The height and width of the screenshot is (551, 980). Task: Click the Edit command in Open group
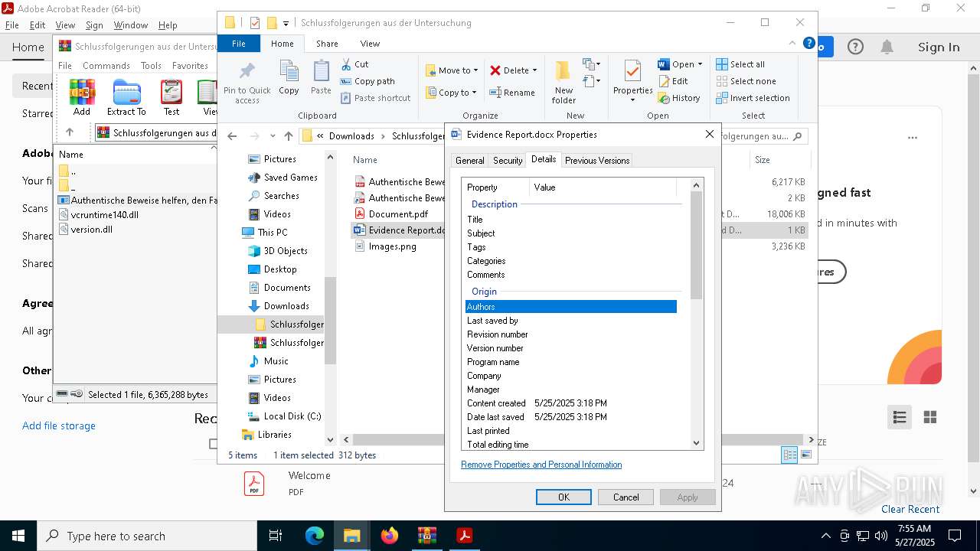(x=673, y=81)
